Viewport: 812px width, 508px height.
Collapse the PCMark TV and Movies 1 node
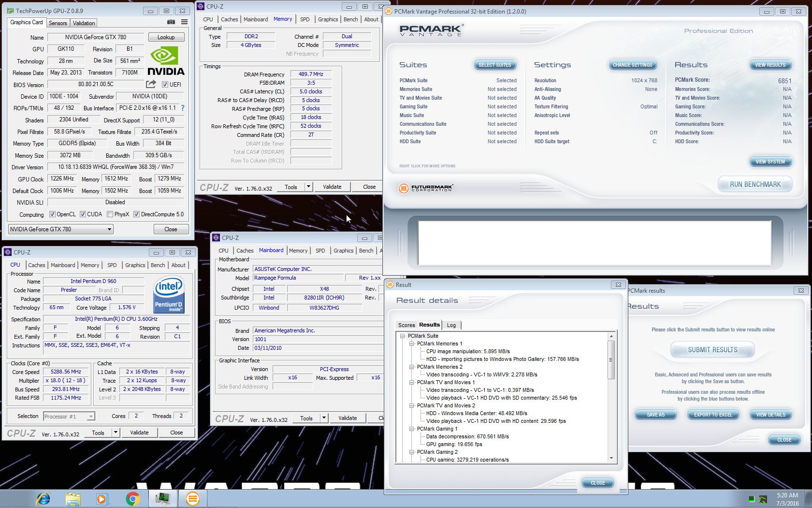coord(412,382)
